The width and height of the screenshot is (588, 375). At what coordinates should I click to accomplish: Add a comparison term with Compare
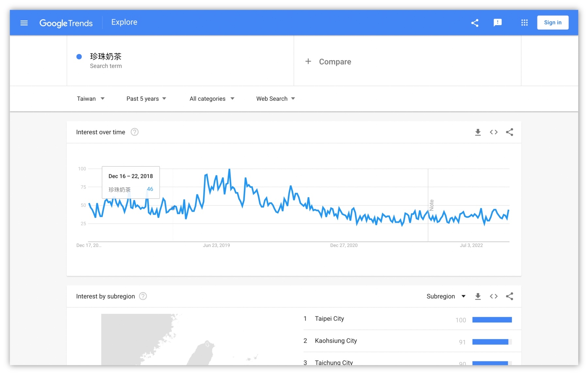tap(328, 62)
